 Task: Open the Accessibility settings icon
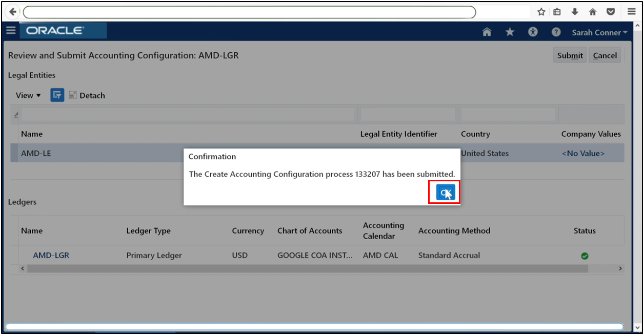533,31
